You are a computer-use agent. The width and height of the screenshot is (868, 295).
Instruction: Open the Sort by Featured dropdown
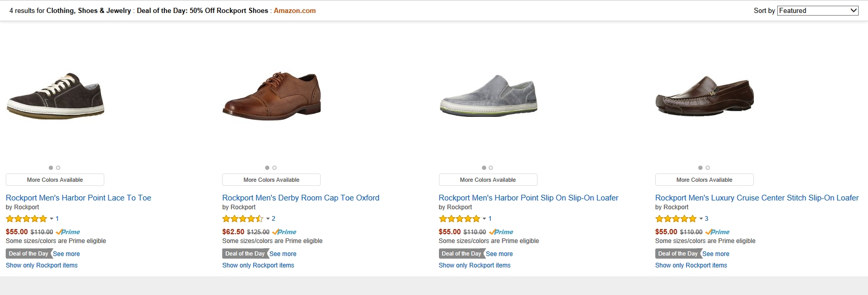click(x=818, y=10)
